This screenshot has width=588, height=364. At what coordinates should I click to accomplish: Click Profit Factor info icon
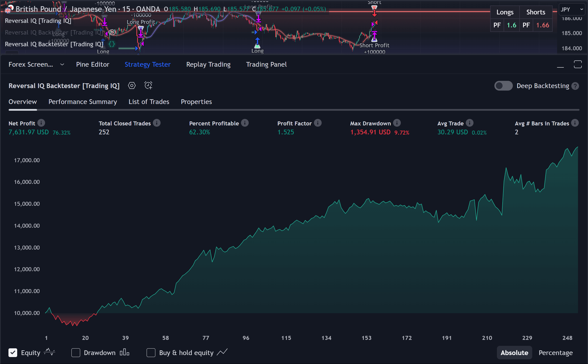(318, 123)
